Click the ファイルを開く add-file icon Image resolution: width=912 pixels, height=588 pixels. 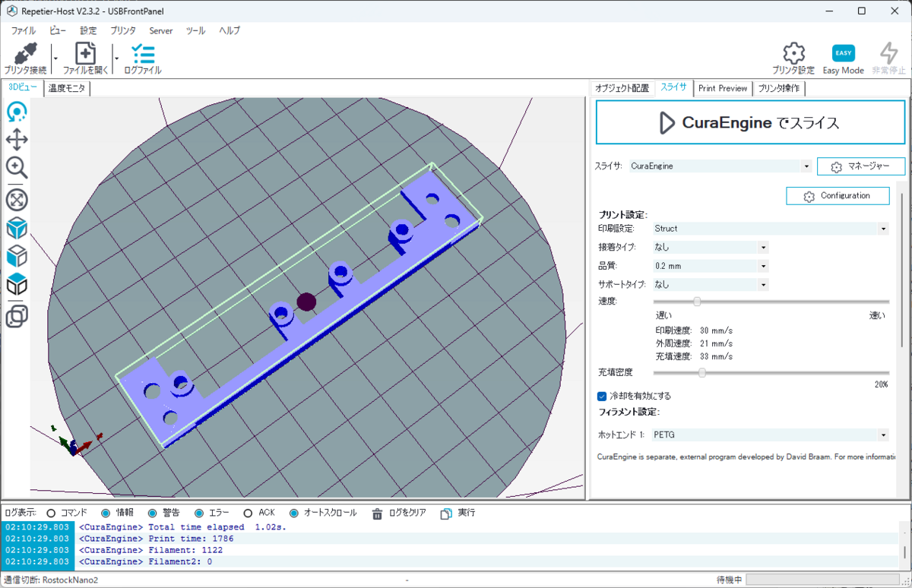85,54
